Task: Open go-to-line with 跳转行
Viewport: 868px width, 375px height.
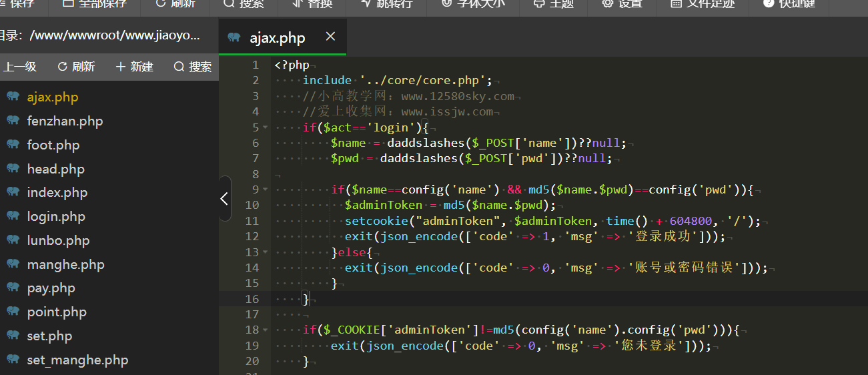Action: [387, 4]
